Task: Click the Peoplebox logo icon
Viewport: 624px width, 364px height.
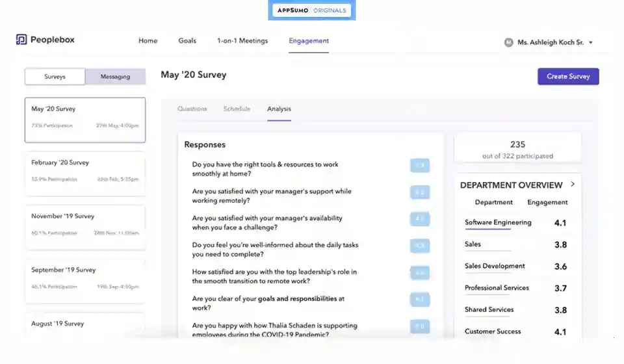Action: point(21,40)
